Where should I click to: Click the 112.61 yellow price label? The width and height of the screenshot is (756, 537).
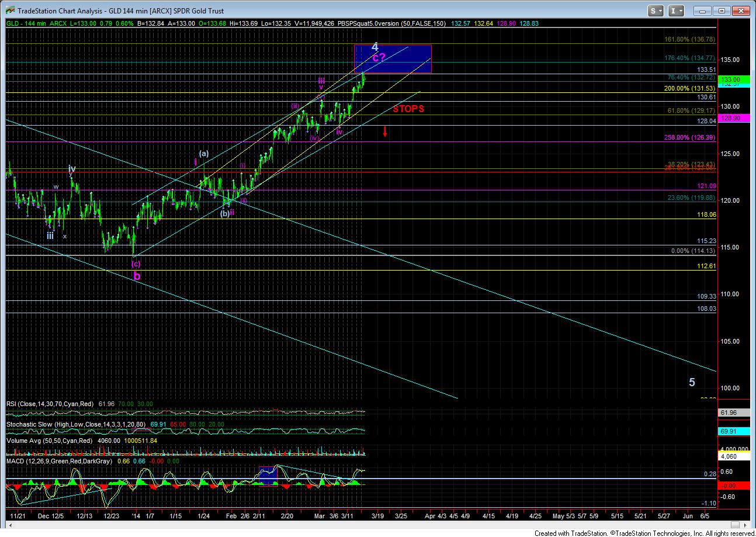pyautogui.click(x=707, y=265)
